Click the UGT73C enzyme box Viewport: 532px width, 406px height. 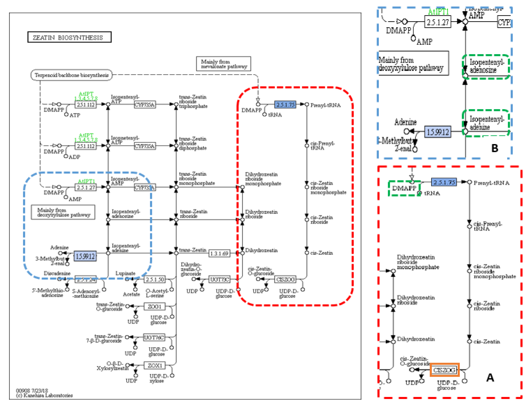[219, 280]
